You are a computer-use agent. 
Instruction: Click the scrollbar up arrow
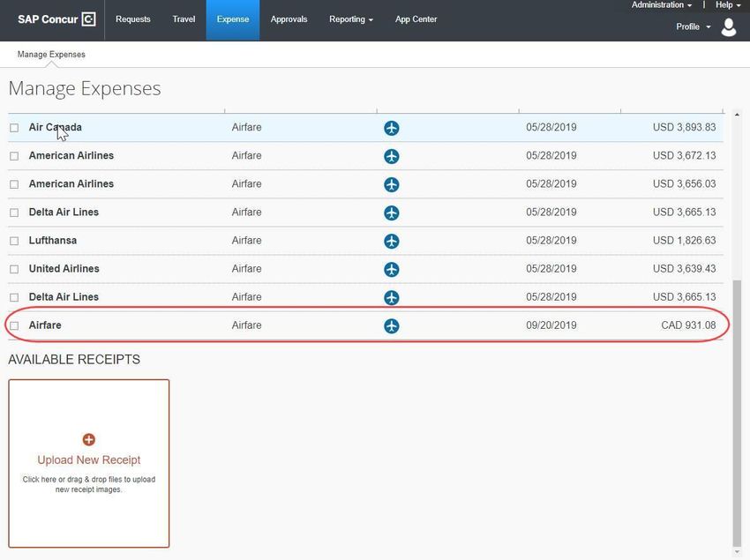click(737, 115)
